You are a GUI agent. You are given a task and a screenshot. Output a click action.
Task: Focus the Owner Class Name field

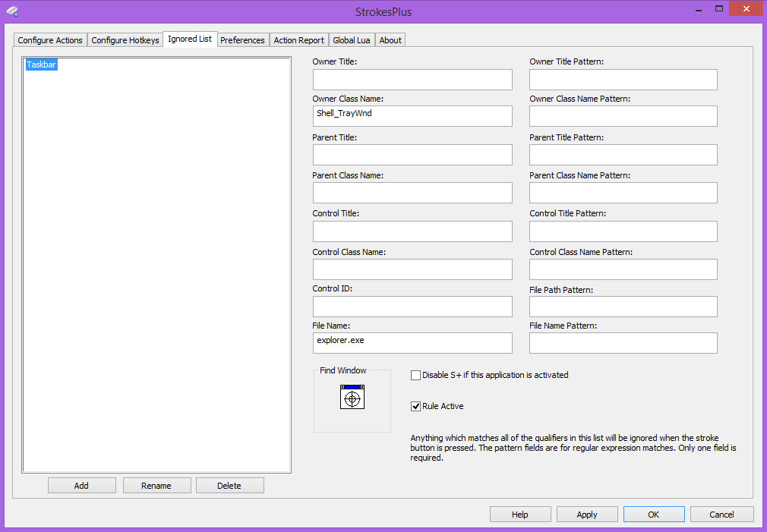click(x=412, y=116)
